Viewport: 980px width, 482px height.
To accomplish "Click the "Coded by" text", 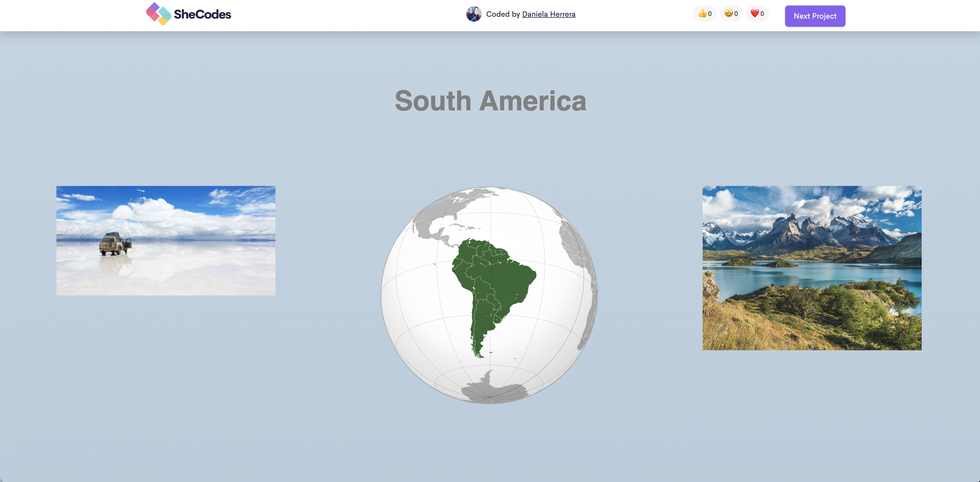I will point(503,14).
